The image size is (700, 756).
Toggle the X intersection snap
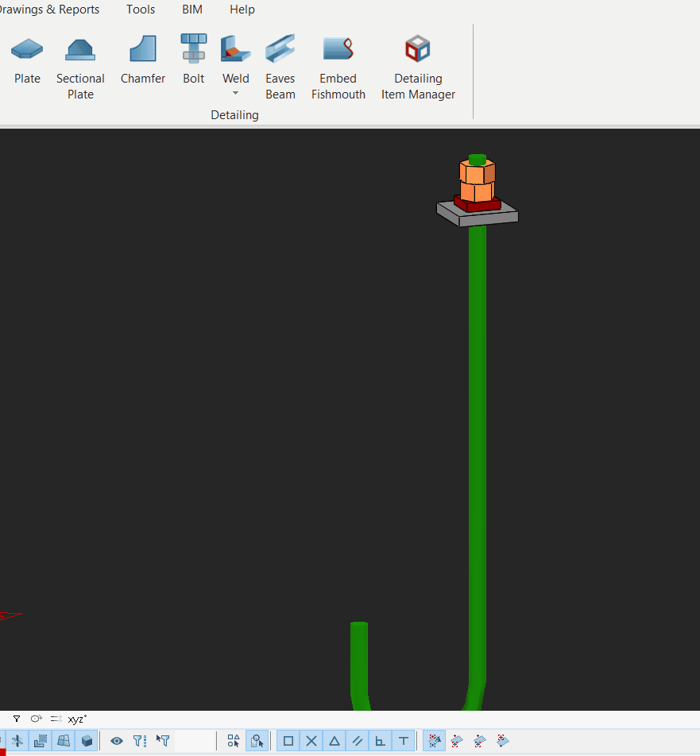(311, 741)
